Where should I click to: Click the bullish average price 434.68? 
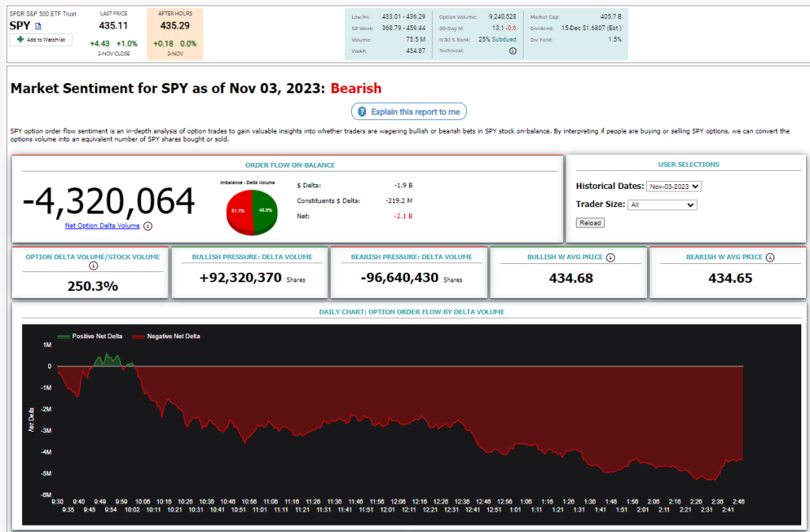click(x=571, y=278)
